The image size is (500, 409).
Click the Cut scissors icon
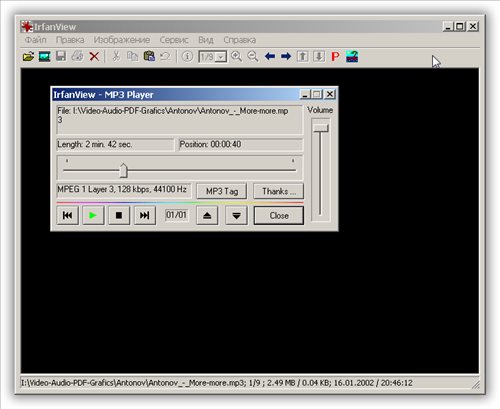(x=116, y=56)
